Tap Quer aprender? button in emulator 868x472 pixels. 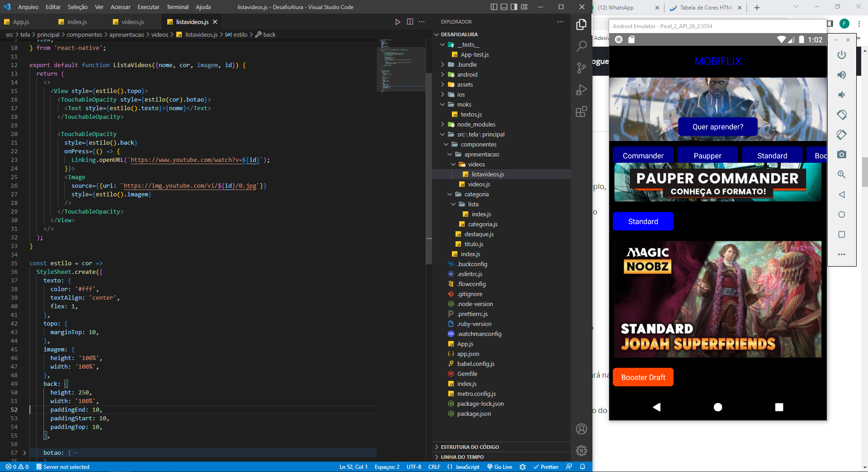[718, 127]
